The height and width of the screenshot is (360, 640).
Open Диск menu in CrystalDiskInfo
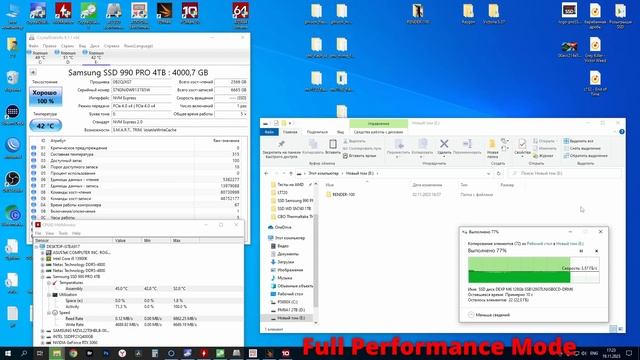pyautogui.click(x=95, y=46)
